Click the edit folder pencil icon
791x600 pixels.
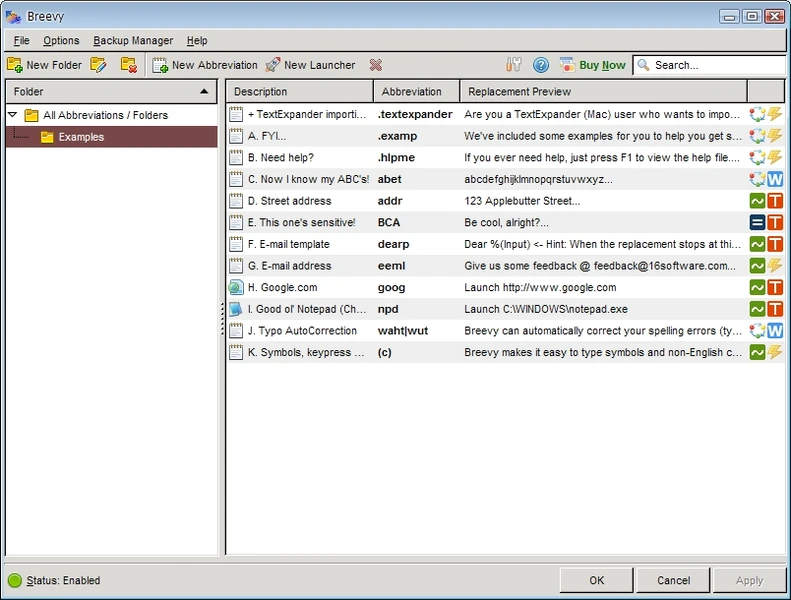tap(98, 65)
